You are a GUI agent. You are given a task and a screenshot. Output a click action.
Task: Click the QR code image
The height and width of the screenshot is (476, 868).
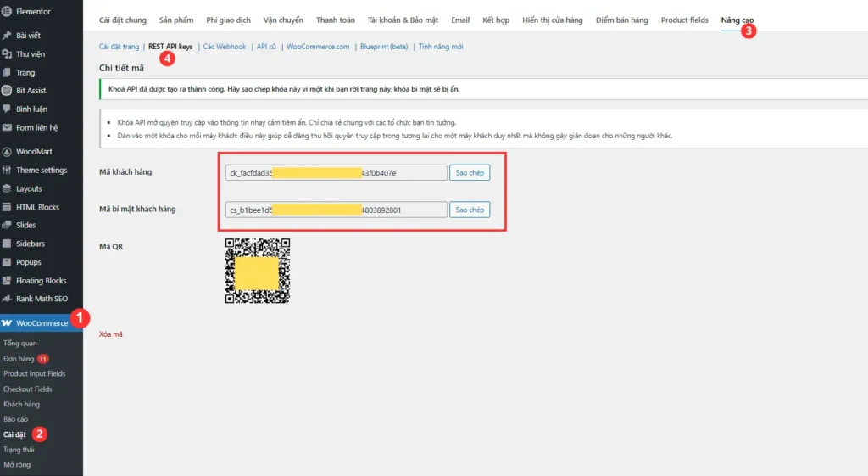[258, 271]
